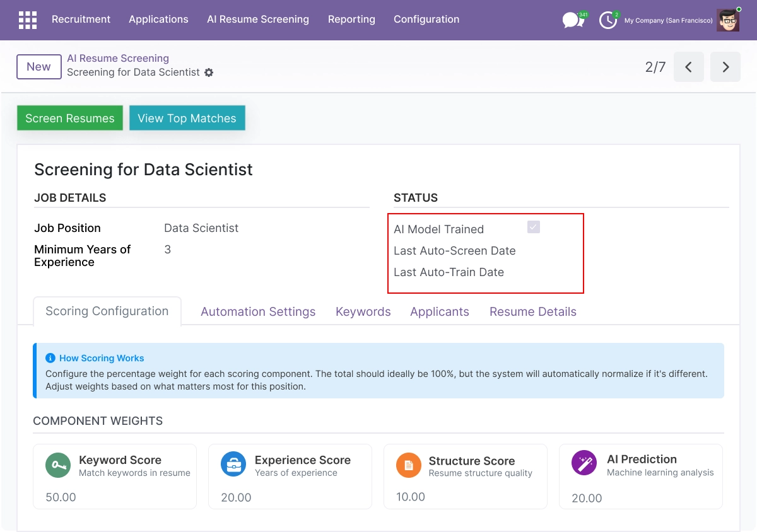Click the Screening for Data Scientist form title
757x532 pixels.
[143, 170]
